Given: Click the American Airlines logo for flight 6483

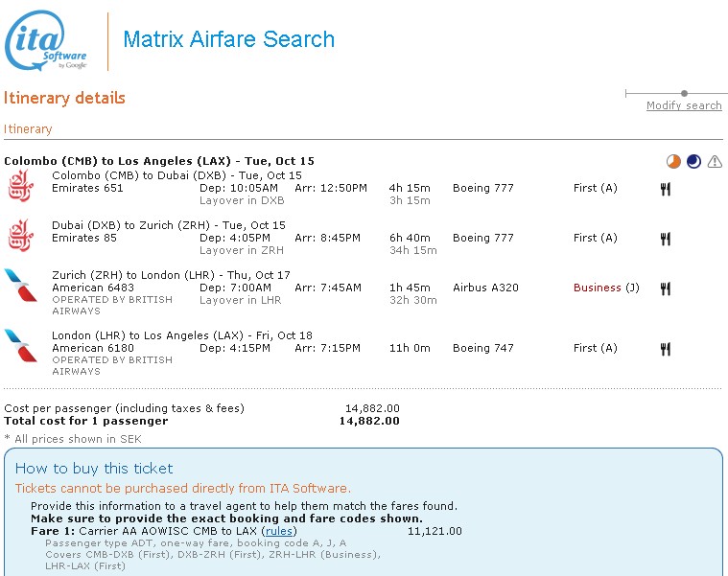Looking at the screenshot, I should point(20,286).
